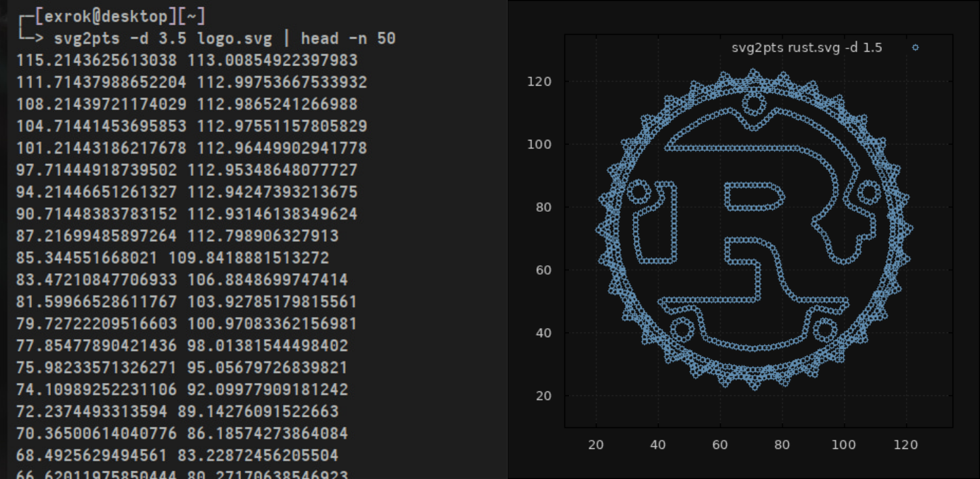This screenshot has height=479, width=980.
Task: Select the number 112.94247393213675
Action: pyautogui.click(x=272, y=192)
